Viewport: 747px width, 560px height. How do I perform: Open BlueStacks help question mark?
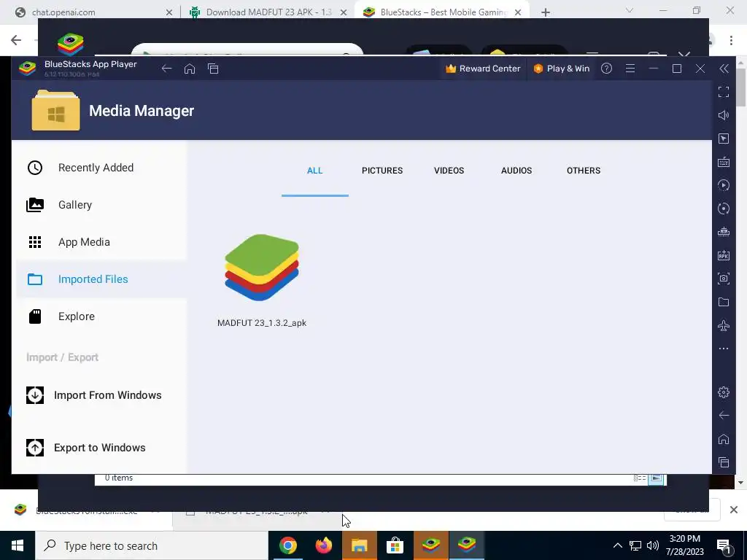click(606, 69)
